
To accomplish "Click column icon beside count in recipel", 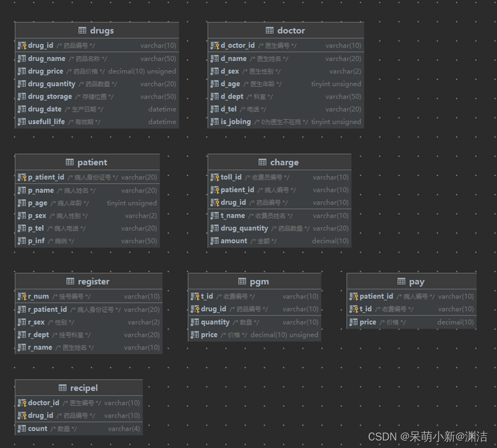I will point(22,428).
